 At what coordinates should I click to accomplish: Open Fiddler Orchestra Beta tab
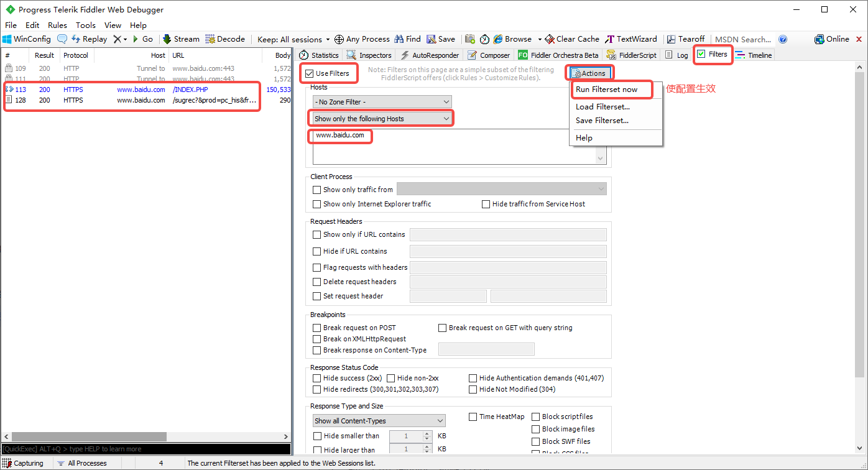pyautogui.click(x=558, y=55)
